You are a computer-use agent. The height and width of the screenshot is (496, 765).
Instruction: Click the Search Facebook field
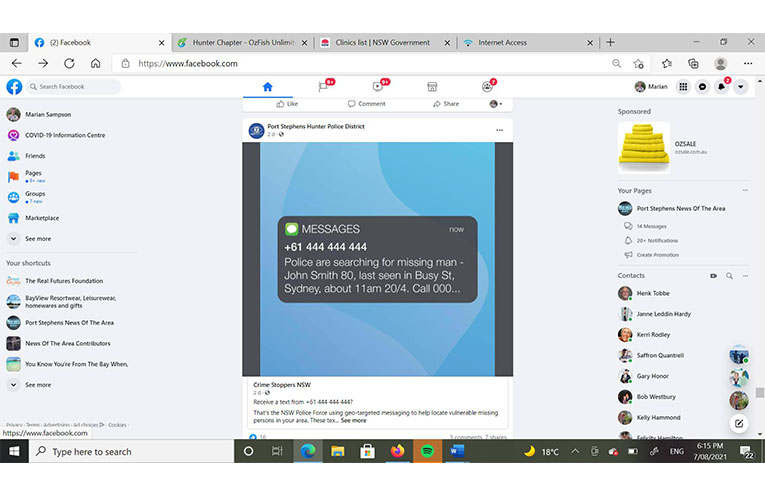pos(74,87)
